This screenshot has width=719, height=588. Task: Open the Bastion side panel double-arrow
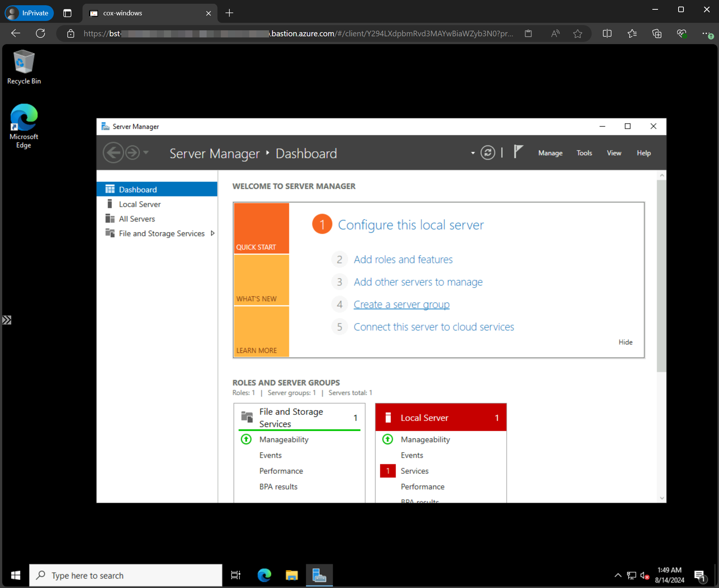(7, 320)
